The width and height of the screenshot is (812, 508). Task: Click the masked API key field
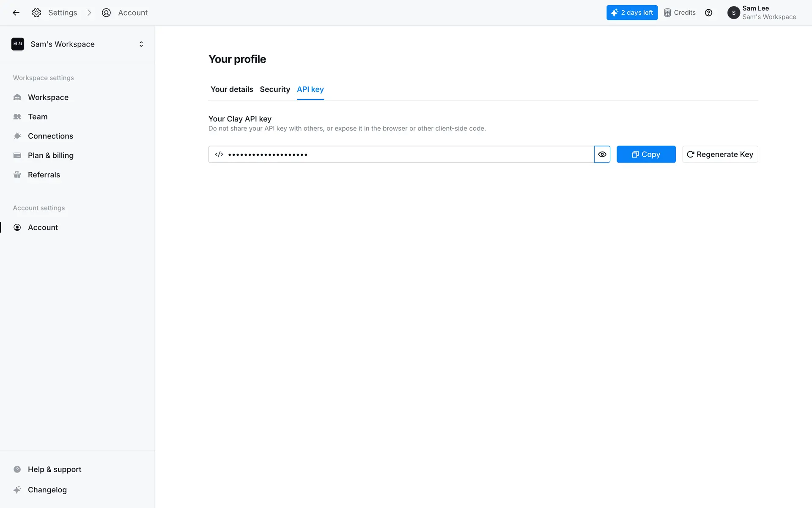[x=402, y=155]
